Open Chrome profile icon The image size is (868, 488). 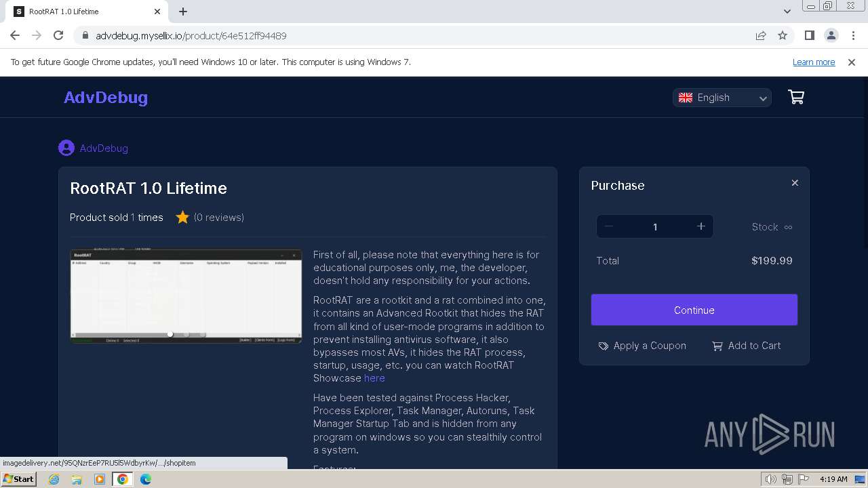(x=831, y=35)
